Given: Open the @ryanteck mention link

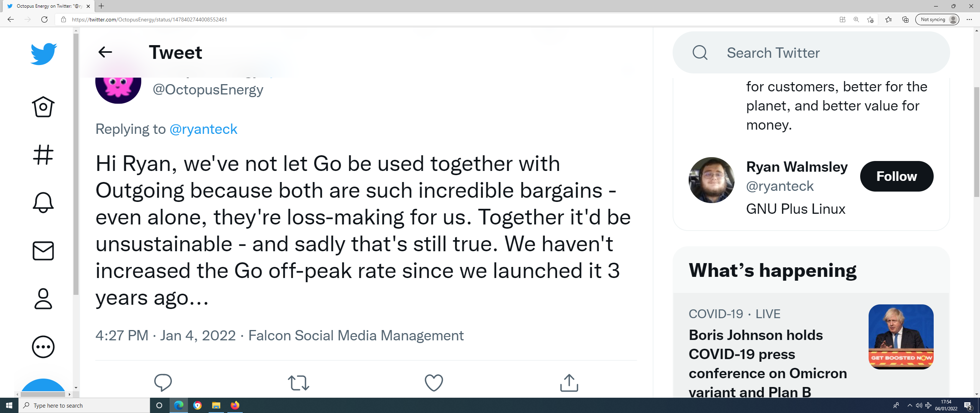Looking at the screenshot, I should (x=203, y=129).
